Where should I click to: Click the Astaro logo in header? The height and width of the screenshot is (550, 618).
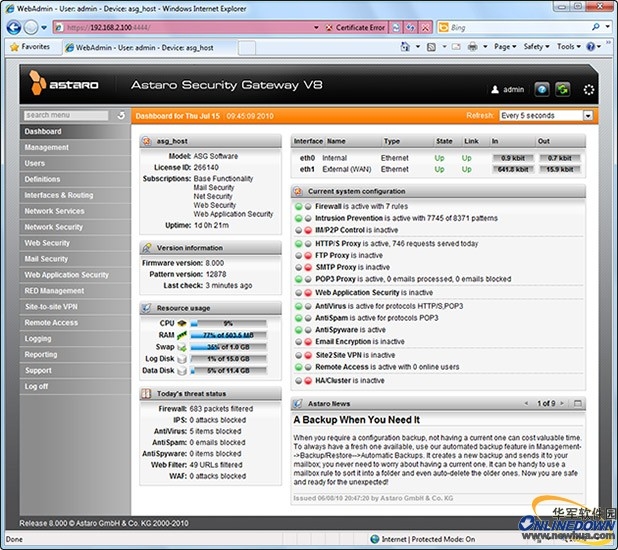tap(64, 83)
